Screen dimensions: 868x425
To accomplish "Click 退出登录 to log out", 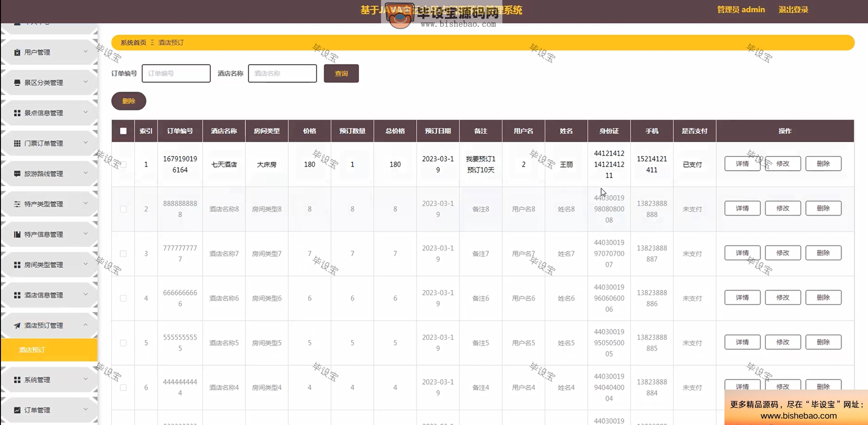I will (793, 10).
